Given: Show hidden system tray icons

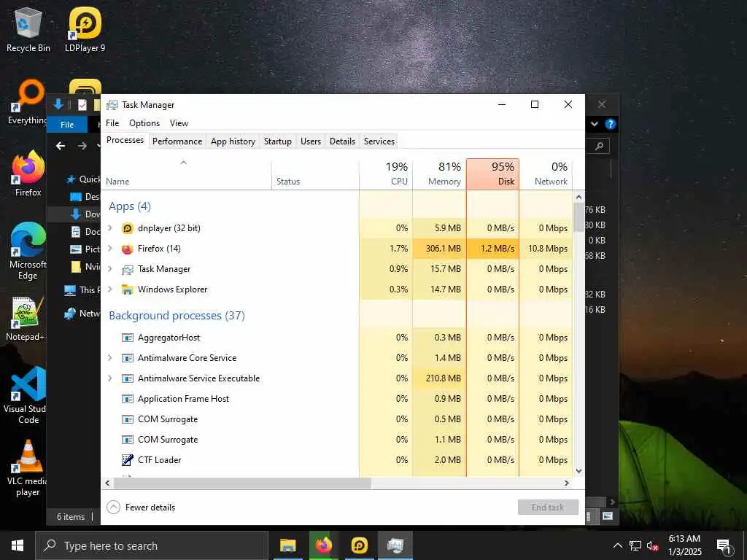Looking at the screenshot, I should (x=617, y=546).
